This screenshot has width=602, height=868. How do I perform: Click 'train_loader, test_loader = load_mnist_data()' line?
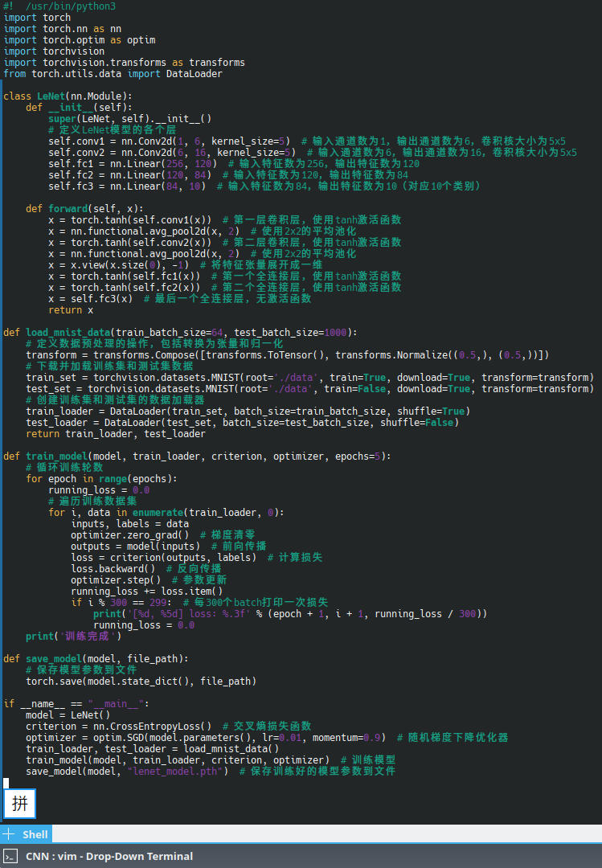[x=152, y=749]
